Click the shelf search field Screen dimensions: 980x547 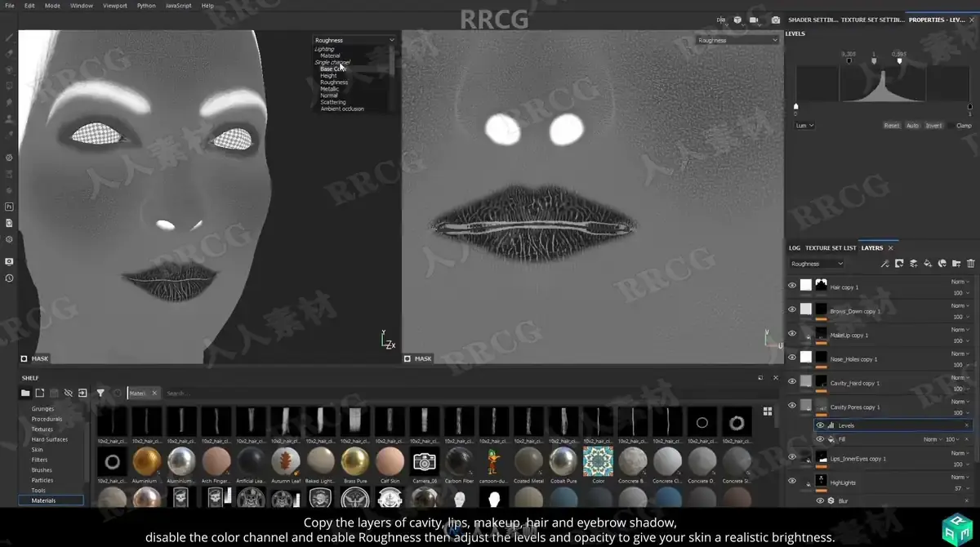(x=457, y=394)
